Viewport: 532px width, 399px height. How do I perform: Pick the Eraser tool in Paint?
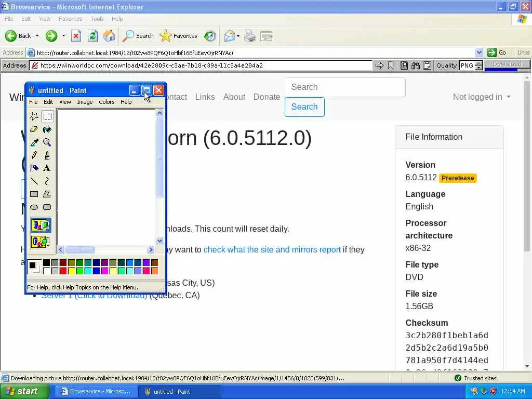click(34, 129)
